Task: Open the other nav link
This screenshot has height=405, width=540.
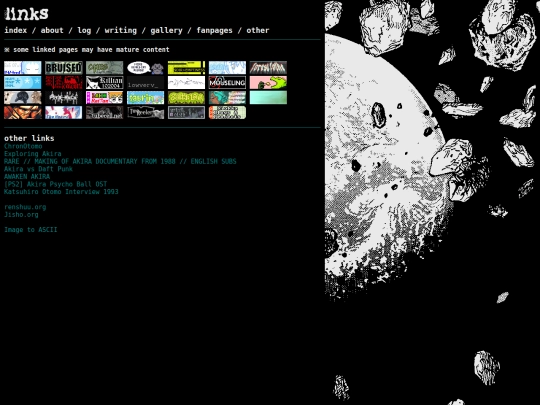Action: pyautogui.click(x=258, y=30)
